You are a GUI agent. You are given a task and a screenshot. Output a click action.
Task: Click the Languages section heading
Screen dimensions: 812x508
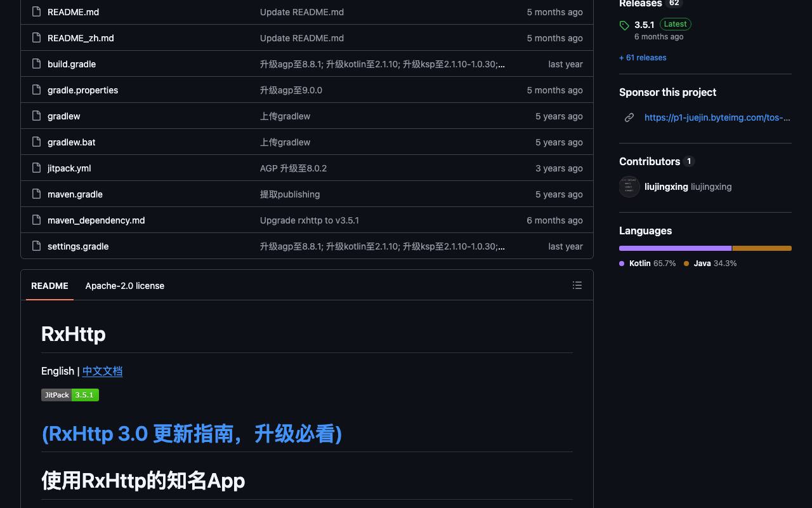[645, 231]
